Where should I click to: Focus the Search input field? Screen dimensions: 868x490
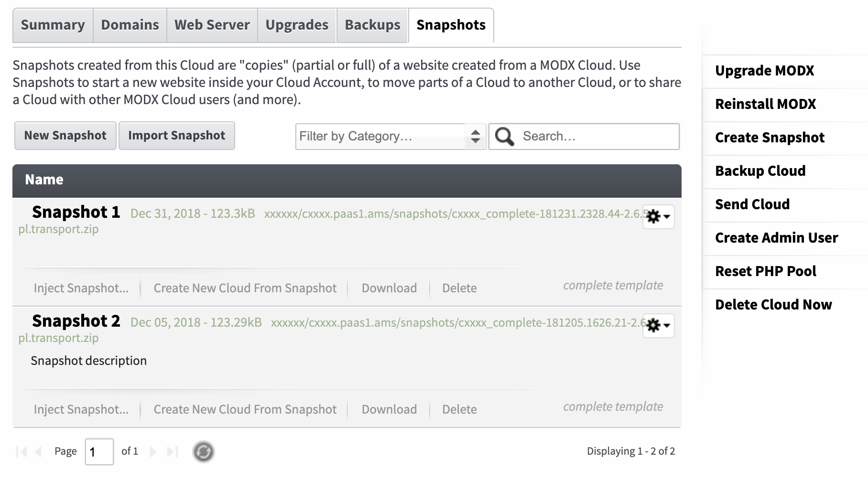[x=584, y=137]
